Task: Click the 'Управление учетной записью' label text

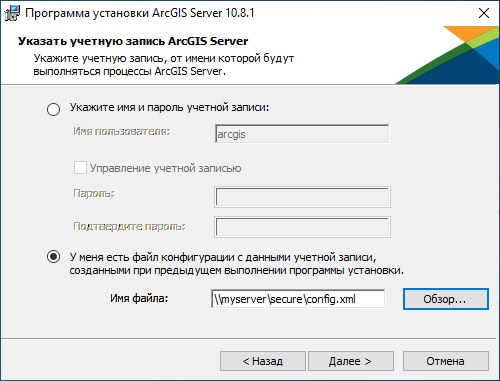Action: coord(165,168)
